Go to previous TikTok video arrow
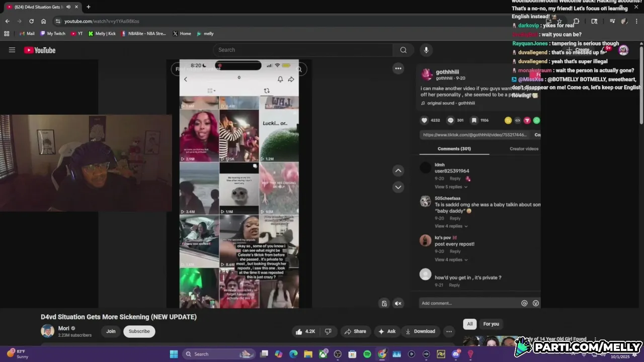644x362 pixels. click(398, 171)
